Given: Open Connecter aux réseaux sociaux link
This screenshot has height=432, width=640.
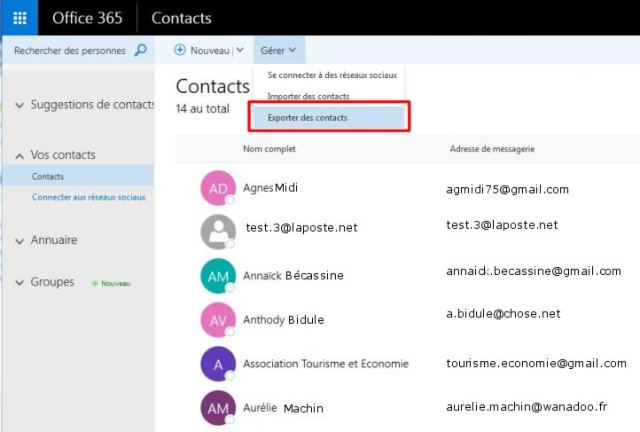Looking at the screenshot, I should tap(88, 197).
